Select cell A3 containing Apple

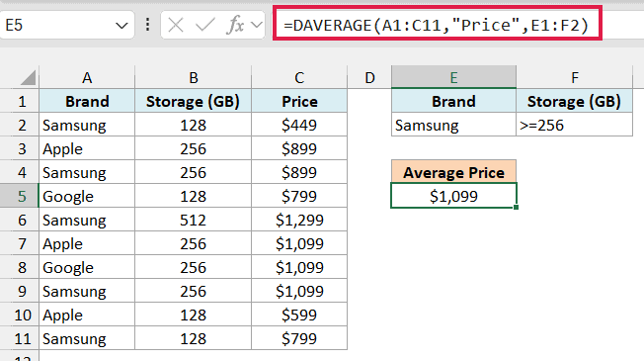(87, 148)
